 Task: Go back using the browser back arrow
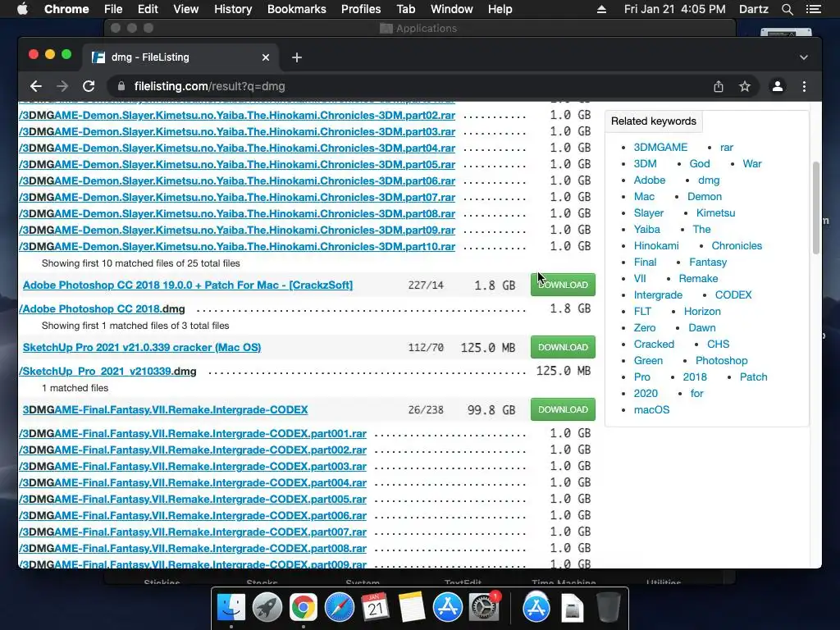[x=36, y=86]
